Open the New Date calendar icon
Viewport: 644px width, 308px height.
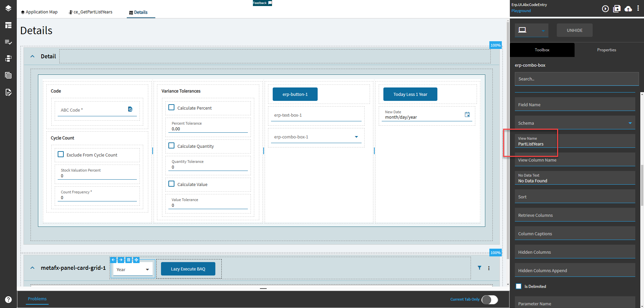click(467, 115)
